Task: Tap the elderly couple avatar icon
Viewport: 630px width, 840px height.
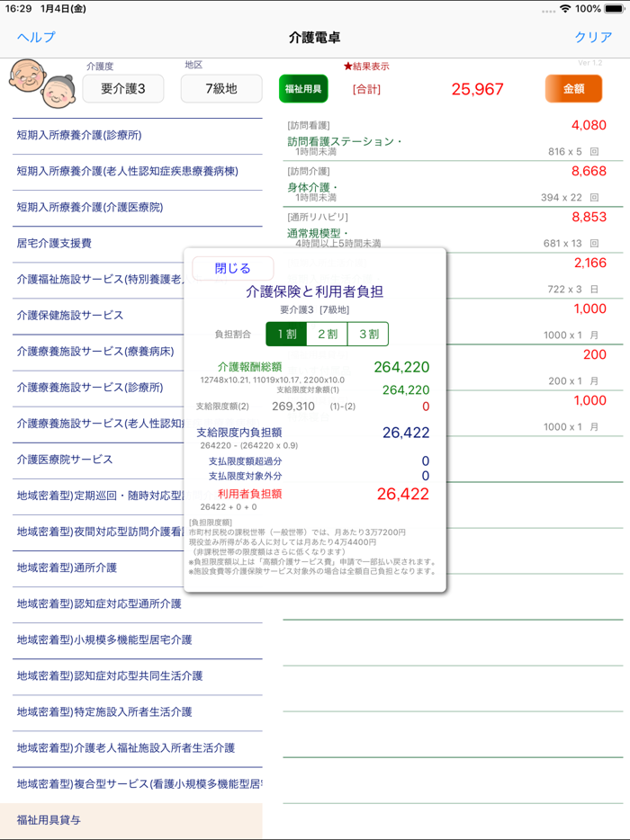Action: coord(41,83)
